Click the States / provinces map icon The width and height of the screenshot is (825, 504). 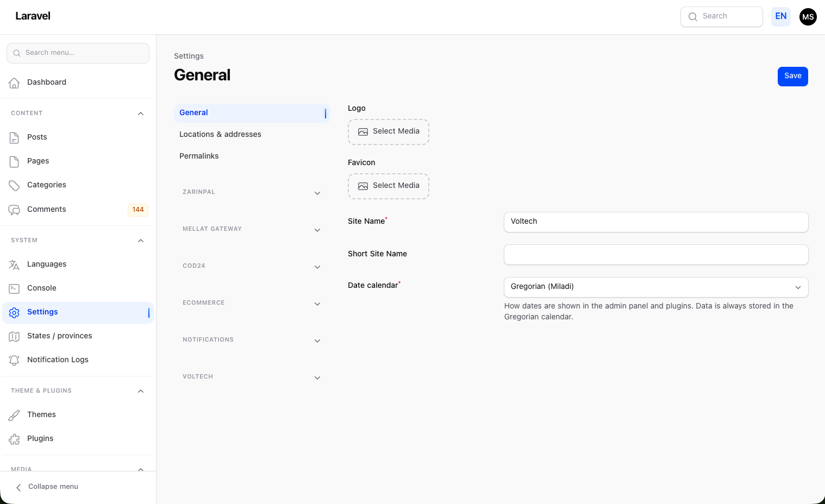pyautogui.click(x=14, y=336)
